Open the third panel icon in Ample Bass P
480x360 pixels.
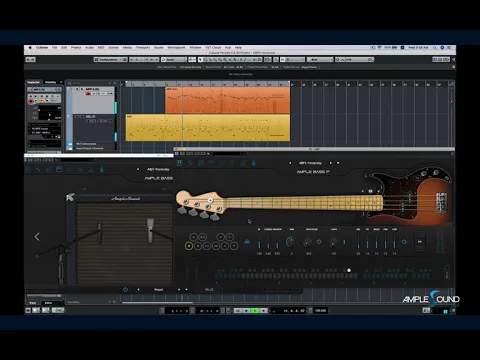(x=201, y=163)
